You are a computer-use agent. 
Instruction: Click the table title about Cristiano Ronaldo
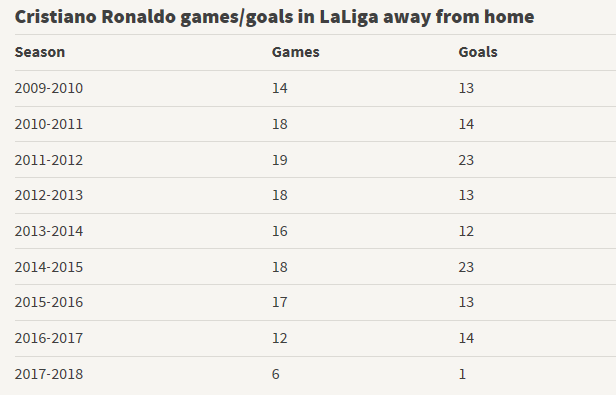tap(274, 17)
